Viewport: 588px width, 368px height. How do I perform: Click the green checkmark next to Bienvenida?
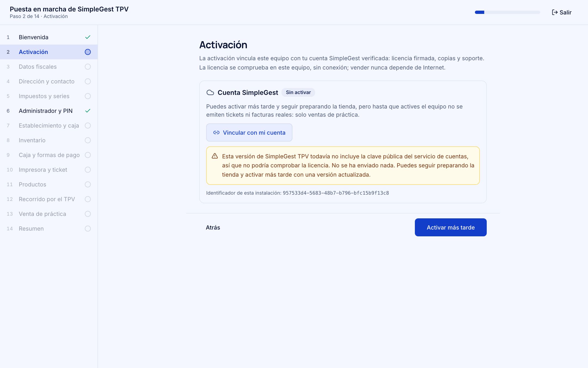tap(88, 37)
